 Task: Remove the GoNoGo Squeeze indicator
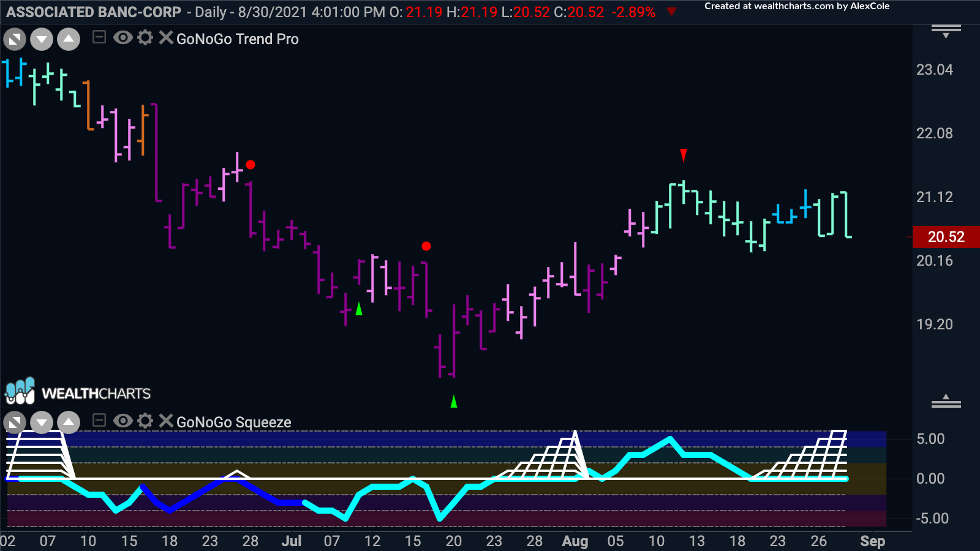pyautogui.click(x=166, y=421)
